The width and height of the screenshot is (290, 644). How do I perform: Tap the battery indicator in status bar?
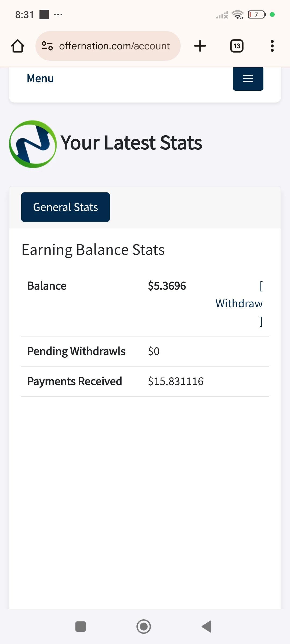(x=257, y=14)
